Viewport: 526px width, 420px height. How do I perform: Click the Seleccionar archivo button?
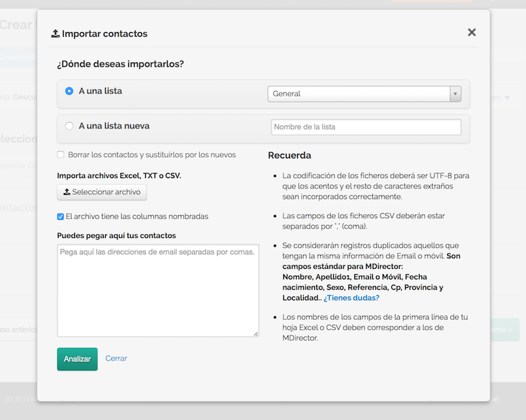[102, 192]
